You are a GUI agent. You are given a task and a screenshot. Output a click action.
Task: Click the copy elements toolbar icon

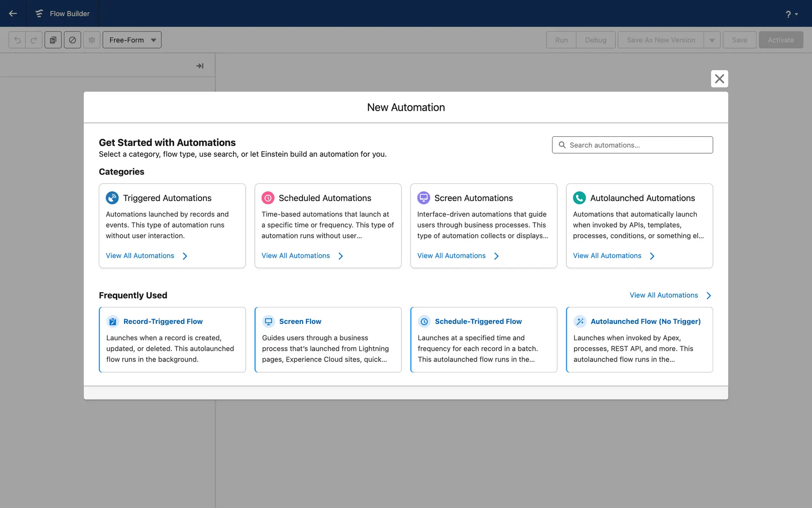tap(53, 40)
